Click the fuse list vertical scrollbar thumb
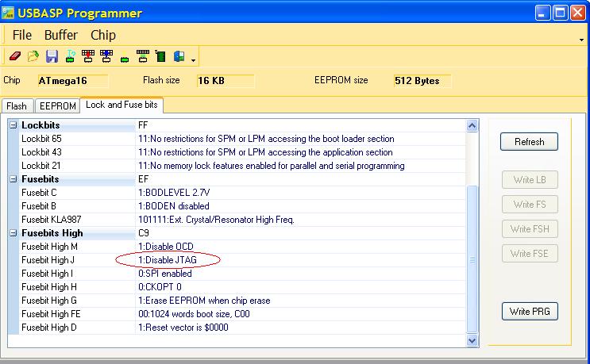Screen dimensions: 590x364 472,259
